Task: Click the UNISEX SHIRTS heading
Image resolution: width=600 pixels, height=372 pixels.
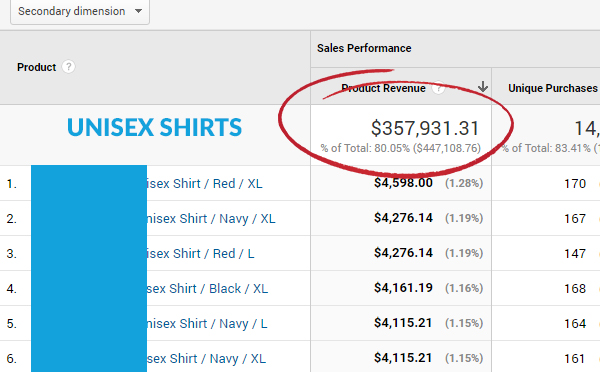Action: point(155,127)
